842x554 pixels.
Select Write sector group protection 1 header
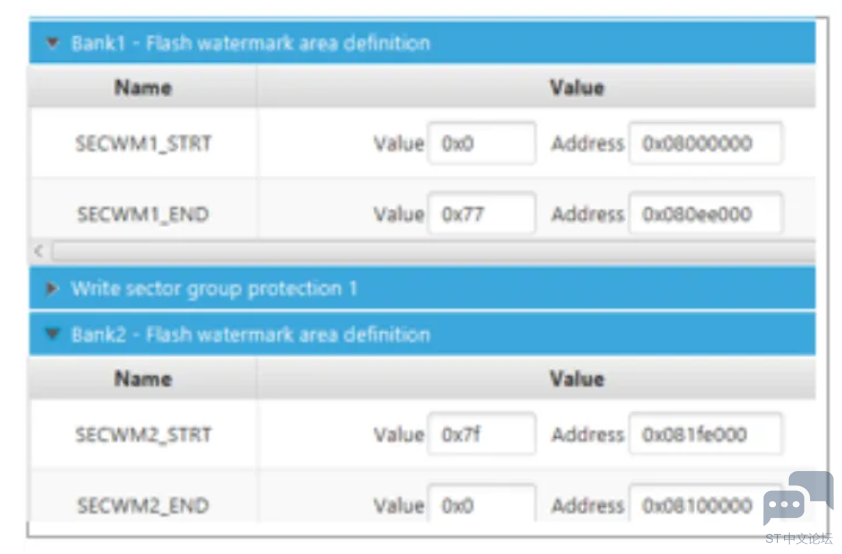[x=214, y=289]
